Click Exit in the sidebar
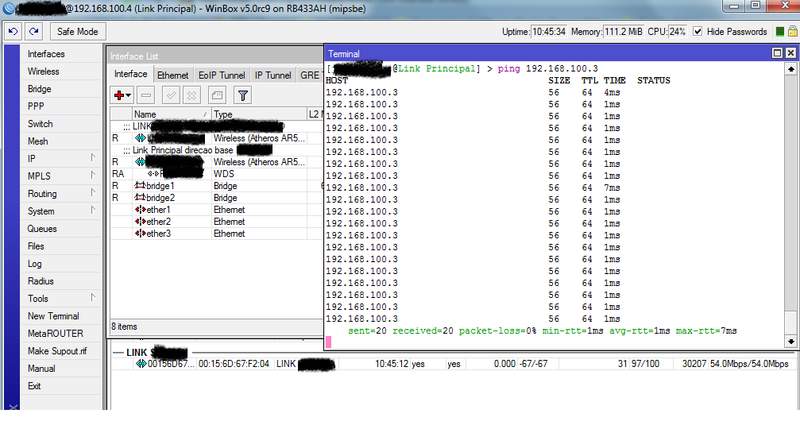This screenshot has width=800, height=429. [x=34, y=386]
